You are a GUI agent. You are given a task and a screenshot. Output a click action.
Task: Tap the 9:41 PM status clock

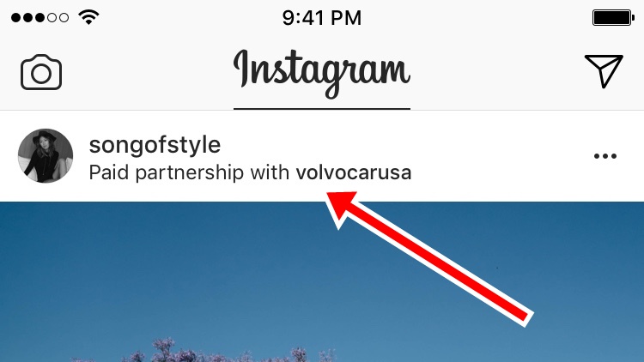coord(322,18)
